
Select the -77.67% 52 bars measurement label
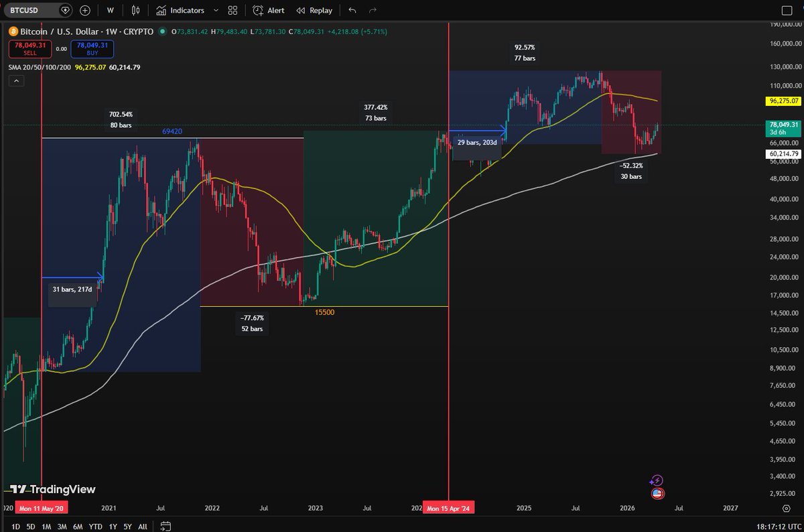[x=252, y=324]
